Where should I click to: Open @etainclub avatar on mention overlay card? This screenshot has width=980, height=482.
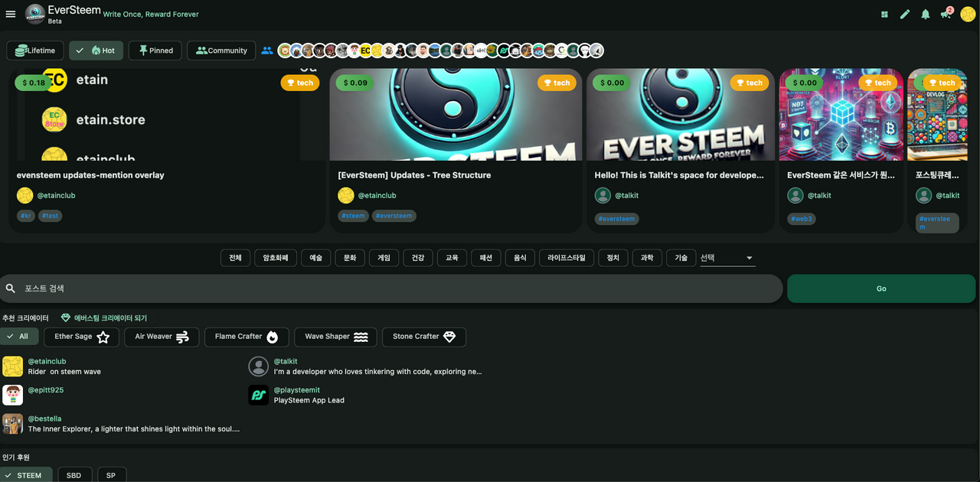[25, 195]
